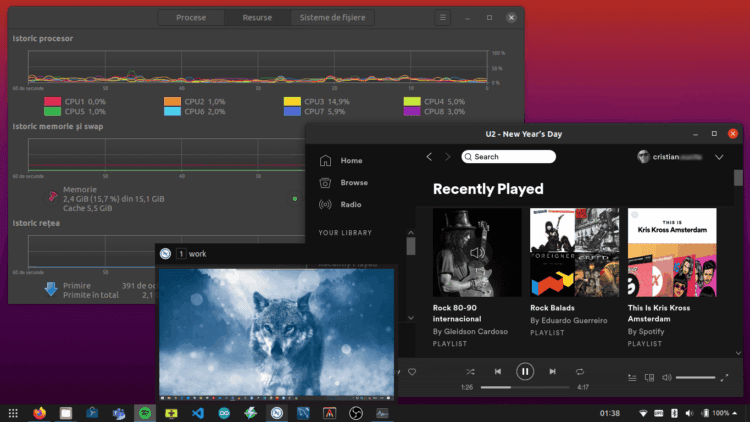
Task: Mute Spotify using the speaker icon
Action: 666,378
